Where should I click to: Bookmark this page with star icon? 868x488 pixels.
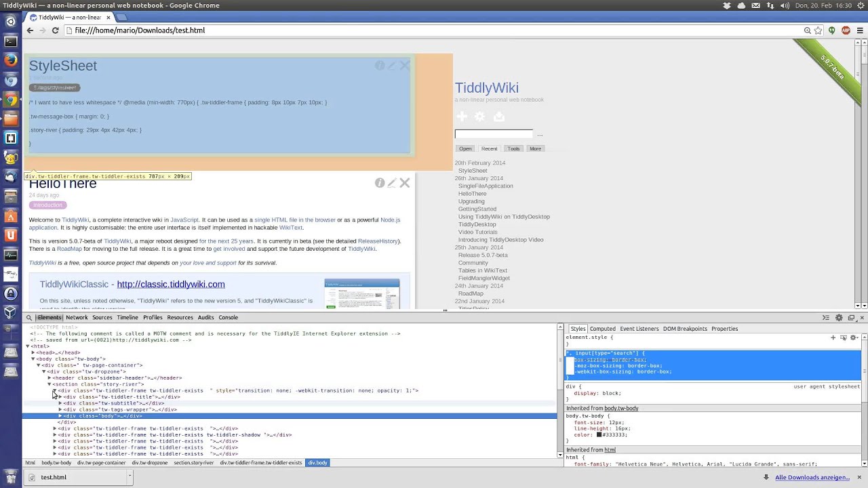pos(818,30)
